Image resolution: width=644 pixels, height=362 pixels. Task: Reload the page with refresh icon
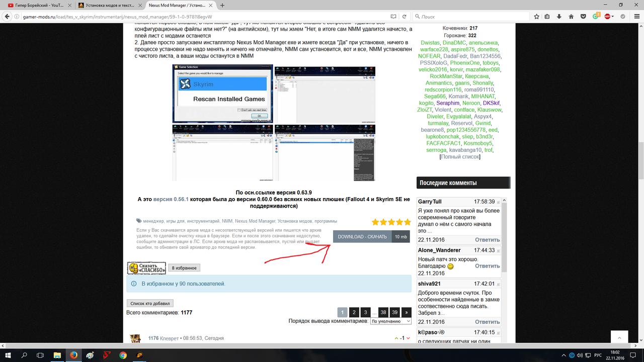tap(404, 16)
